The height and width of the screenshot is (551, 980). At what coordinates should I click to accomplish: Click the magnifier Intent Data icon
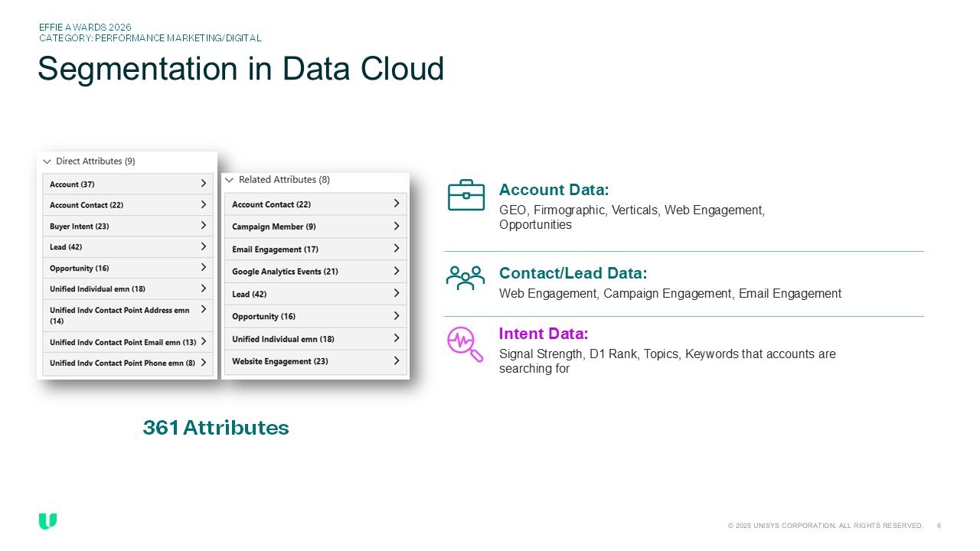click(465, 344)
